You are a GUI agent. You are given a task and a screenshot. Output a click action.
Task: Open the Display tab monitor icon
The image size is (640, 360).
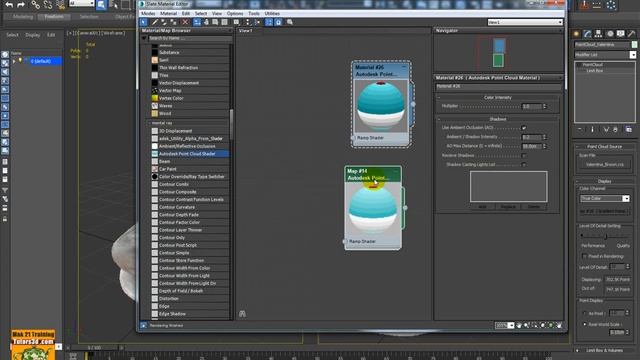620,34
